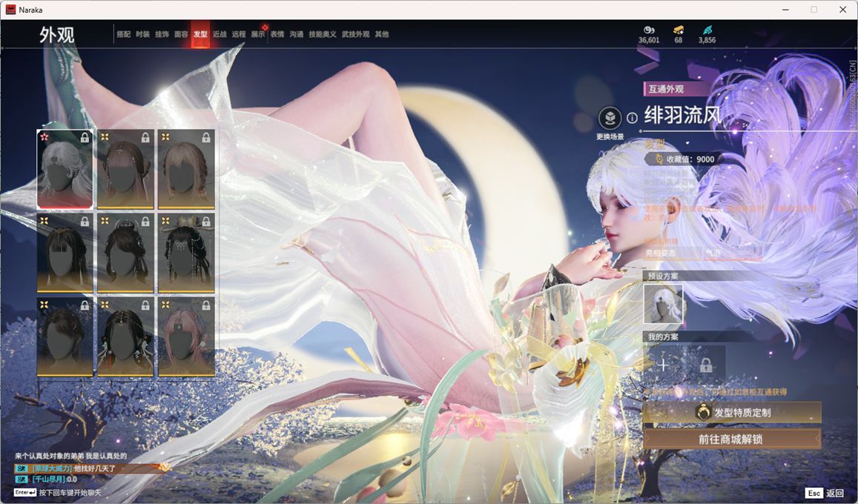Click 前往商城解锁 to go to the store

click(x=732, y=439)
